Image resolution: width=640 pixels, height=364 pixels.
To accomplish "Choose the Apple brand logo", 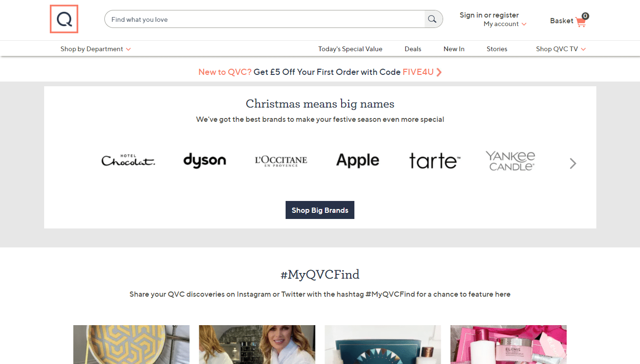I will 358,161.
